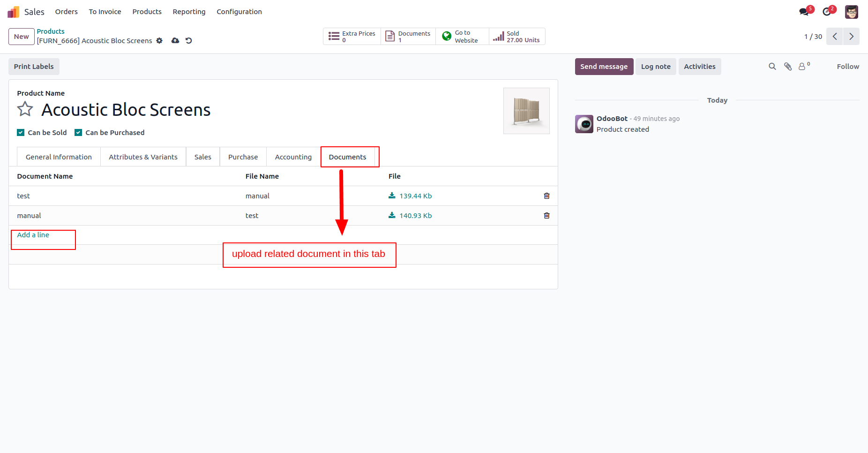Click Print Labels button
Viewport: 868px width, 453px height.
34,67
